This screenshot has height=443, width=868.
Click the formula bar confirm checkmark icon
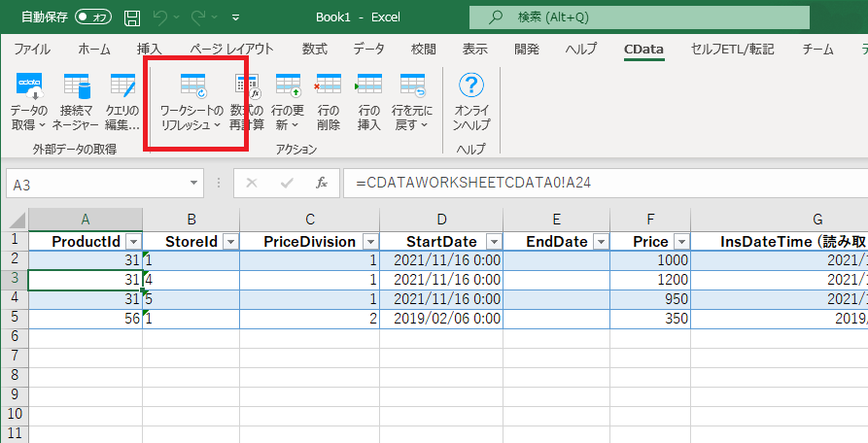click(x=286, y=183)
